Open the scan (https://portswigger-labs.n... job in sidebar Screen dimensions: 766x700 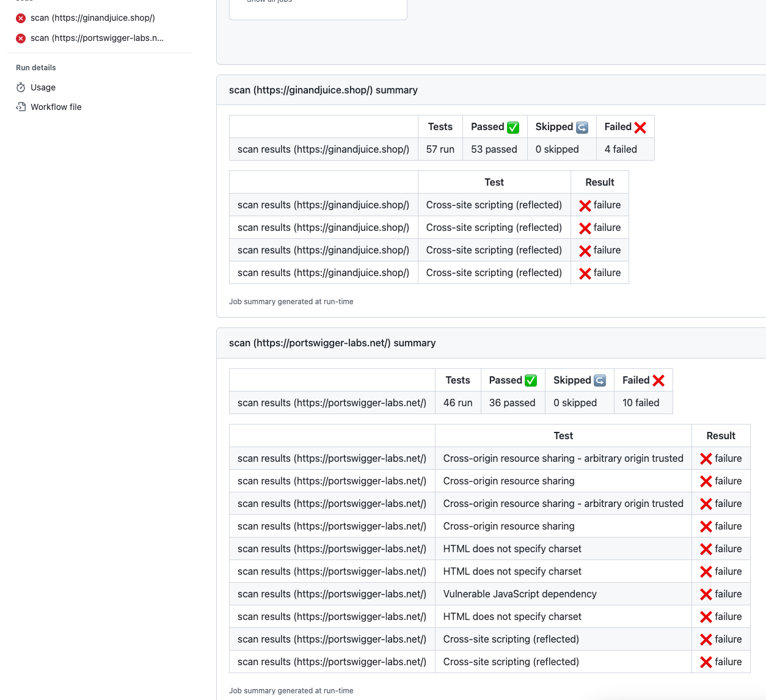tap(97, 38)
